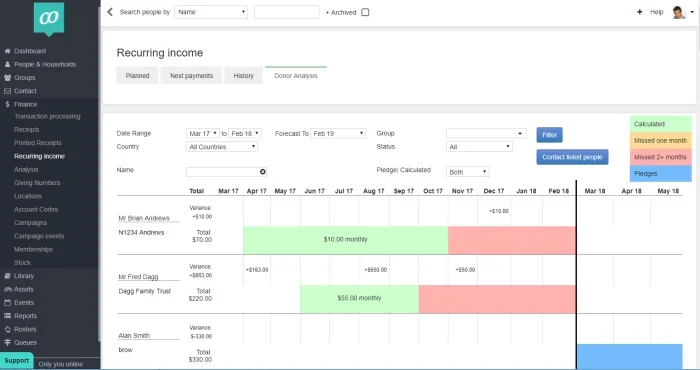Click the $55.00 monthly green bar
Viewport: 700px width, 370px height.
(359, 299)
